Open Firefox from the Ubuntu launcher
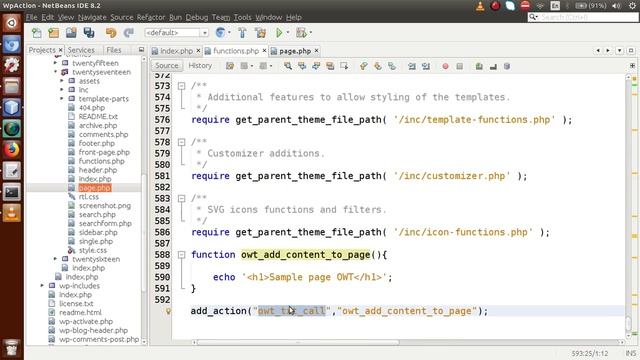Screen dimensions: 640x360 pyautogui.click(x=11, y=150)
